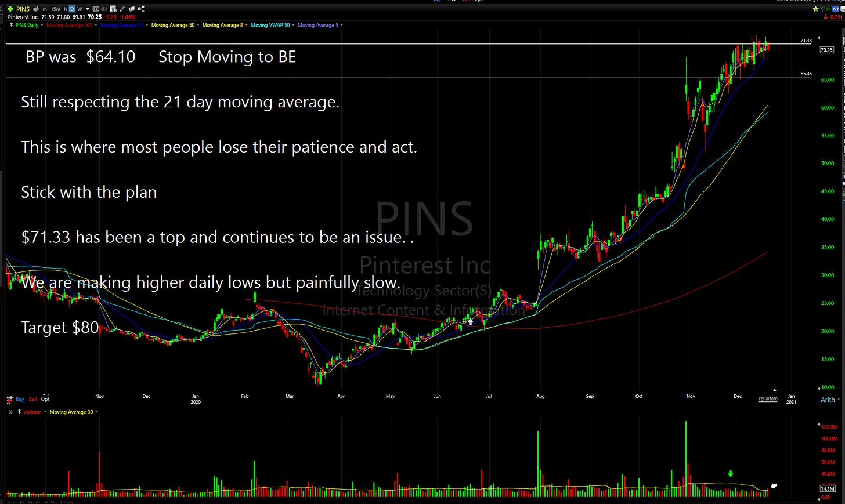The width and height of the screenshot is (845, 504).
Task: Click the 70.25 current price label
Action: pyautogui.click(x=826, y=50)
